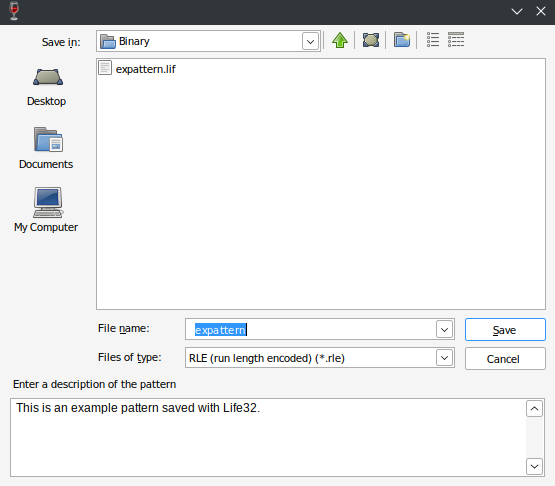Open the Desktop shortcut in sidebar

tap(47, 87)
